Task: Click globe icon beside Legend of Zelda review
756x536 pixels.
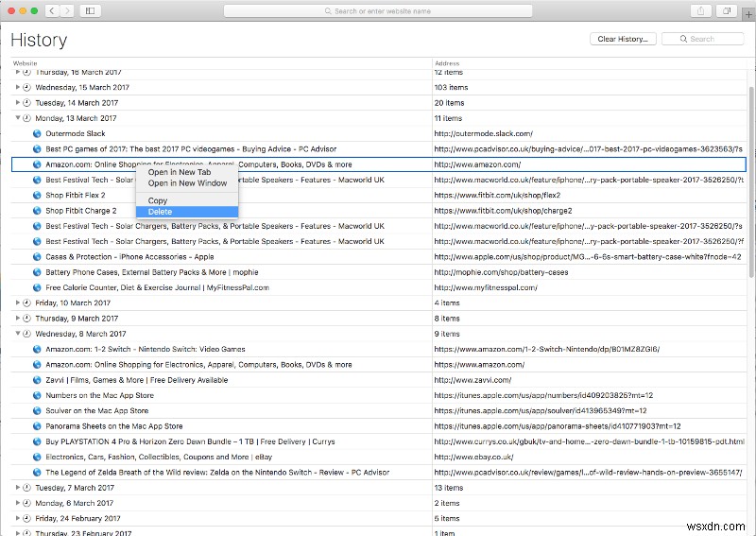Action: pyautogui.click(x=37, y=473)
